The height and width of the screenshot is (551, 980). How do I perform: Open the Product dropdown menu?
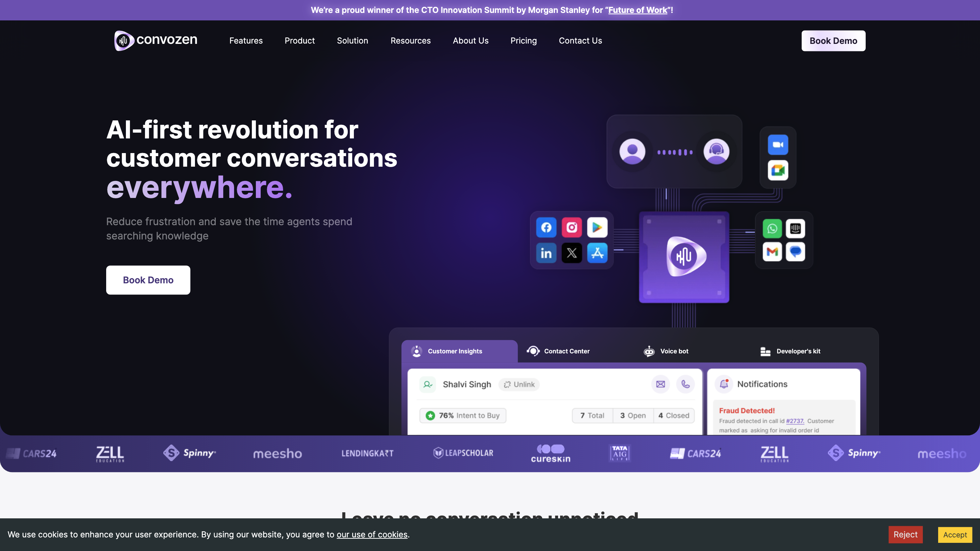point(299,41)
